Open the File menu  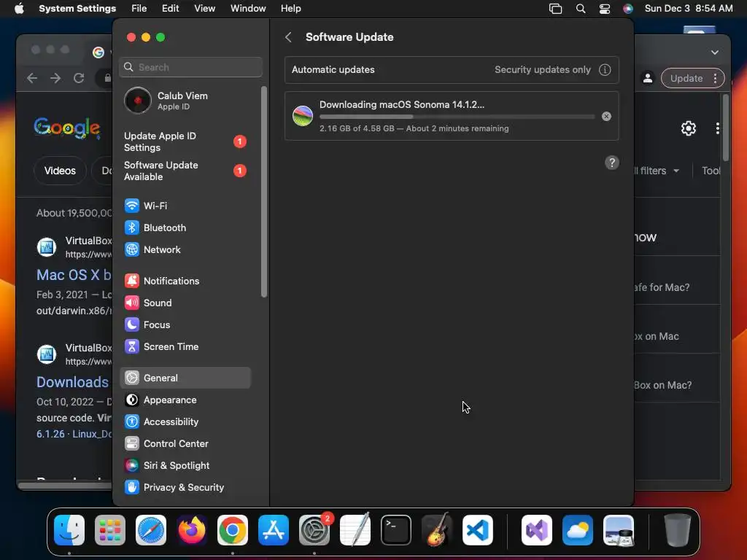tap(139, 9)
